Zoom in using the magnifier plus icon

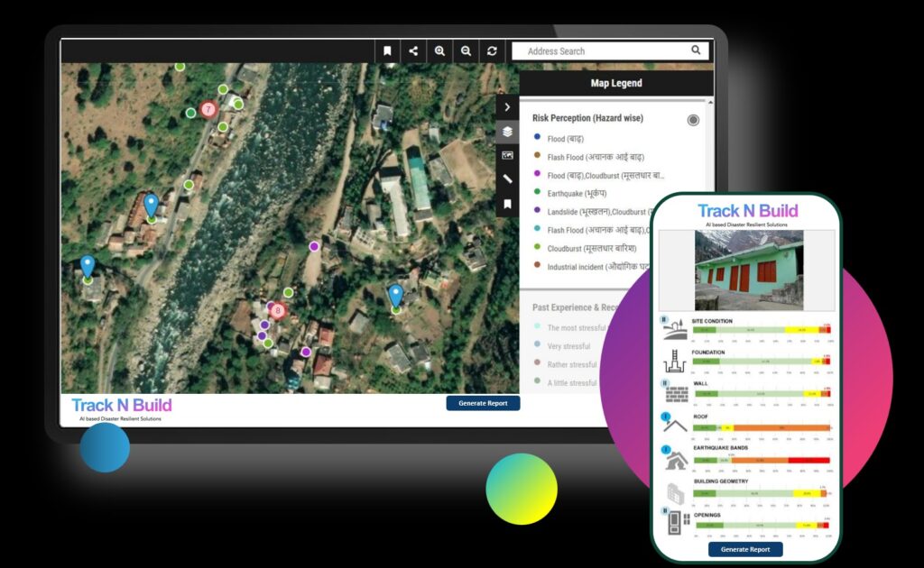[x=439, y=51]
